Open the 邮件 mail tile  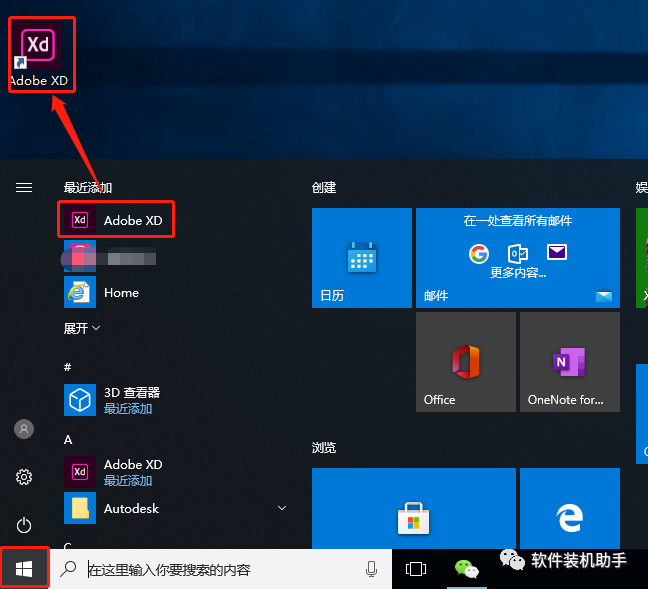click(518, 258)
